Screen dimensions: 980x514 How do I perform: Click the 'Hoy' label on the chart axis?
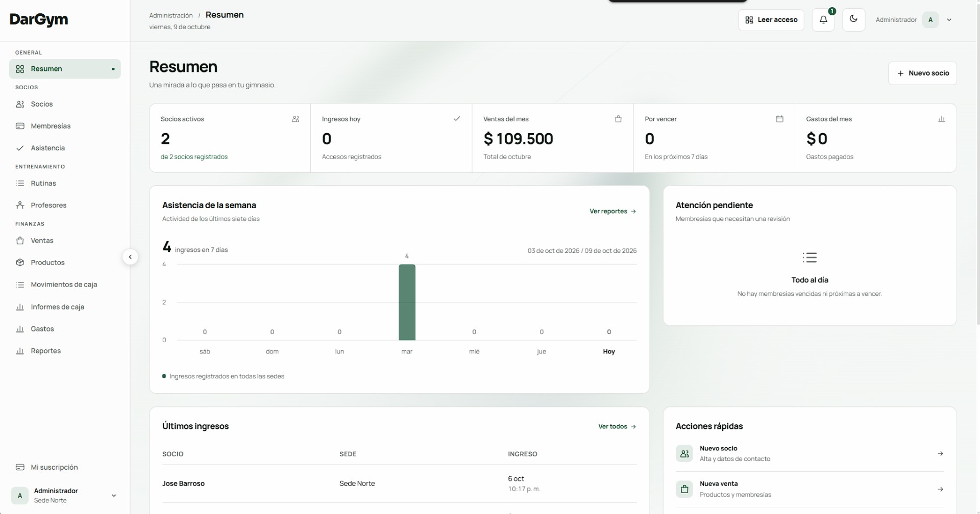pos(609,351)
